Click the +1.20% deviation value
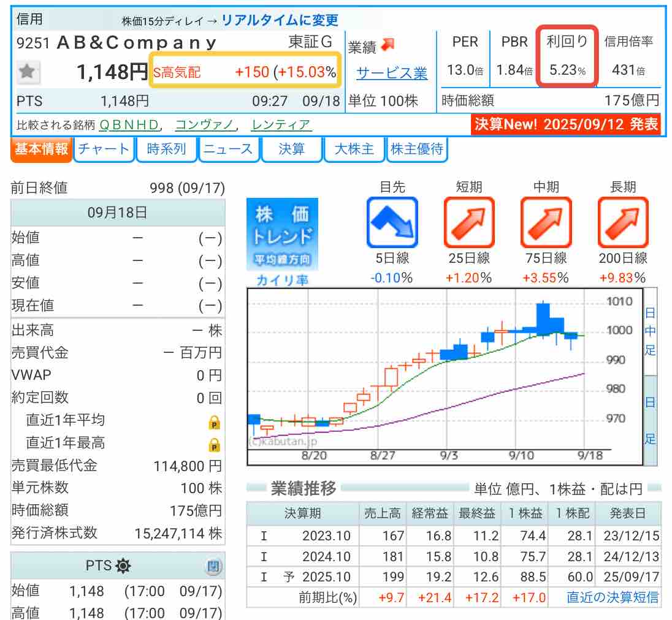The width and height of the screenshot is (672, 620). click(x=468, y=278)
